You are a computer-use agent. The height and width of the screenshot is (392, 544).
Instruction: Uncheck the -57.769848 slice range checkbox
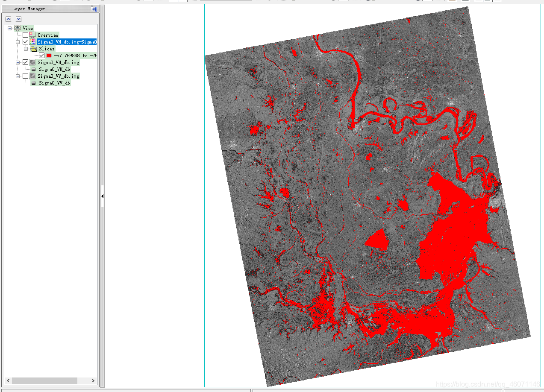[41, 56]
